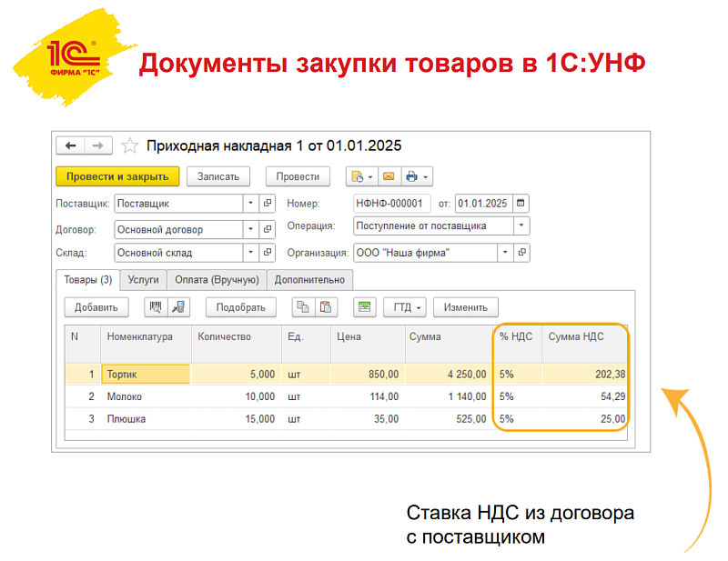This screenshot has width=728, height=561.
Task: Click the 5% rate in Плюшка row
Action: click(517, 418)
